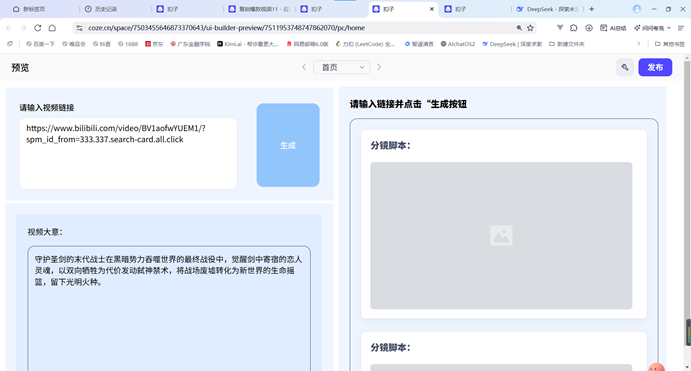The height and width of the screenshot is (371, 691).
Task: Open the extensions puzzle icon
Action: tap(573, 28)
